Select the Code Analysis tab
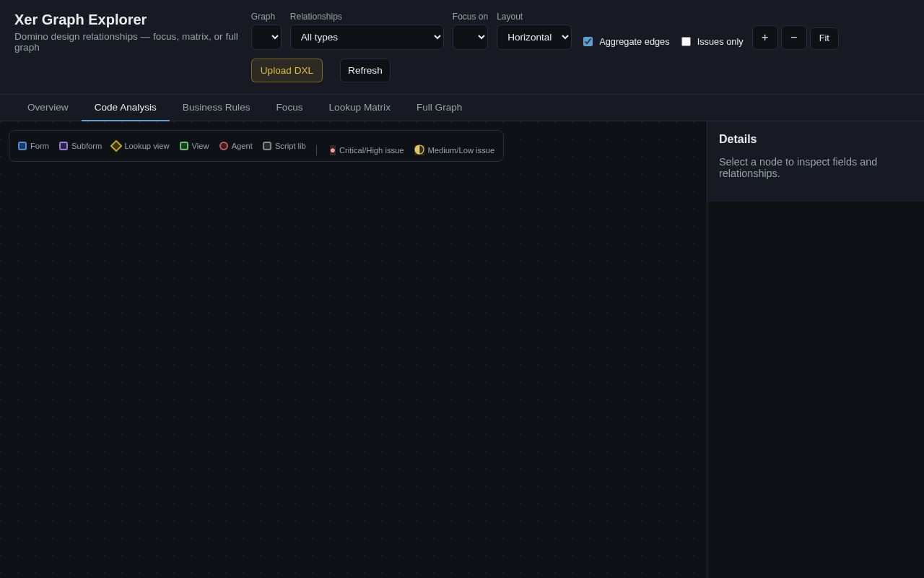This screenshot has height=578, width=924. tap(126, 108)
